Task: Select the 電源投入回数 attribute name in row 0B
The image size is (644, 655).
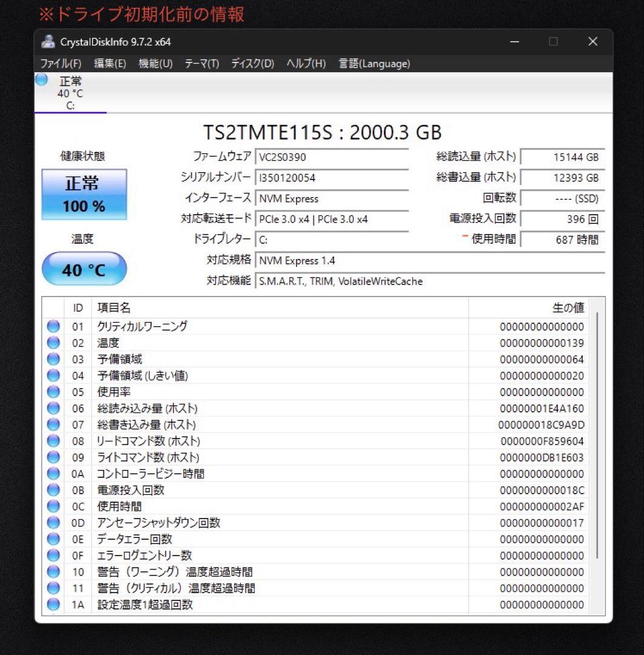Action: [131, 490]
